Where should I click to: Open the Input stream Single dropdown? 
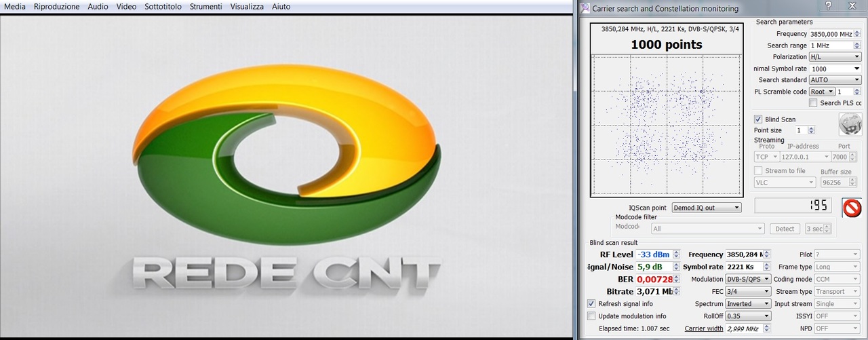(x=837, y=303)
